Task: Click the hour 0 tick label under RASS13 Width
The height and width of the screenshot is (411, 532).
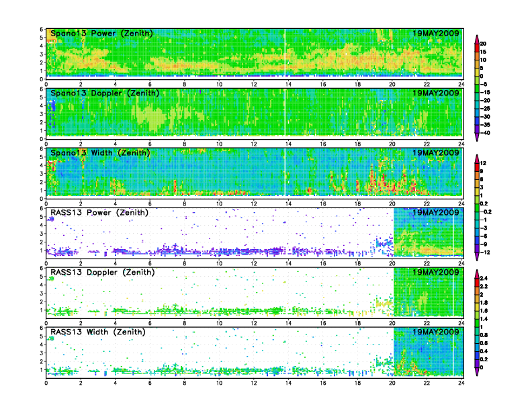Action: 46,383
